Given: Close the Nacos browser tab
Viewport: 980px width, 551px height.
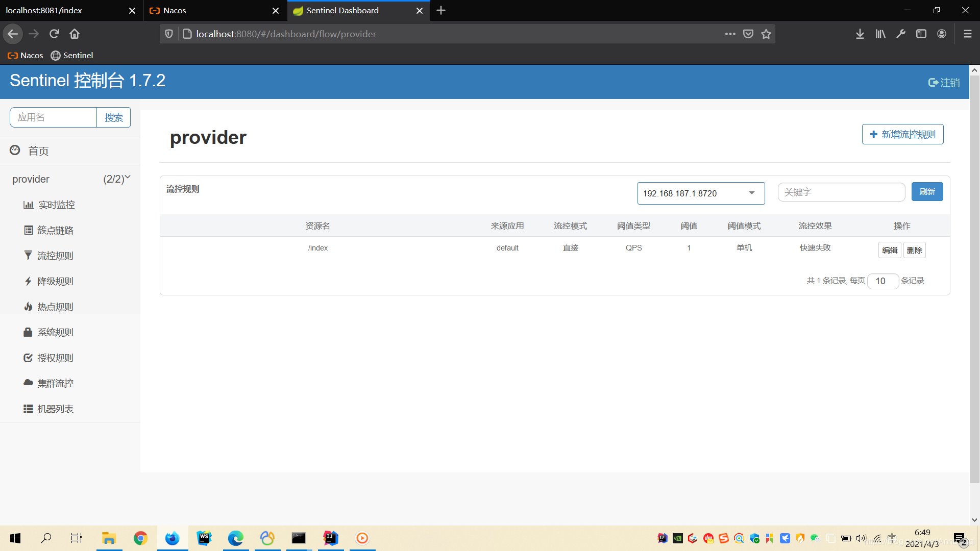Looking at the screenshot, I should (276, 11).
